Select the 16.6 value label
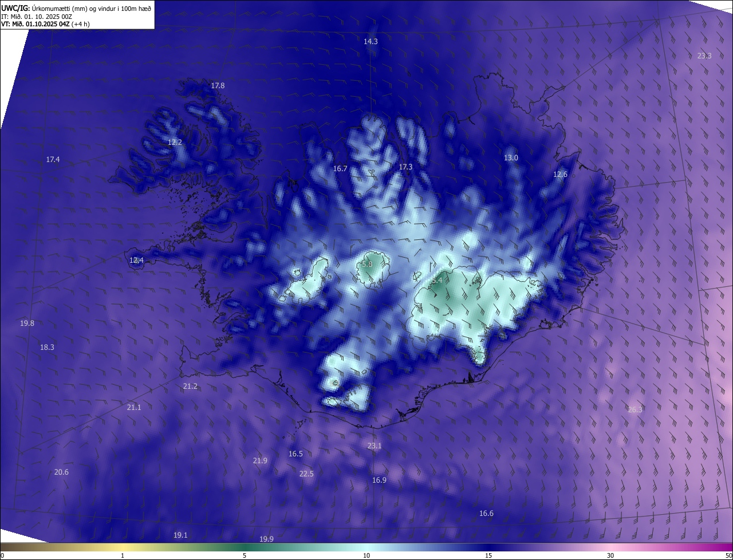 pyautogui.click(x=486, y=513)
